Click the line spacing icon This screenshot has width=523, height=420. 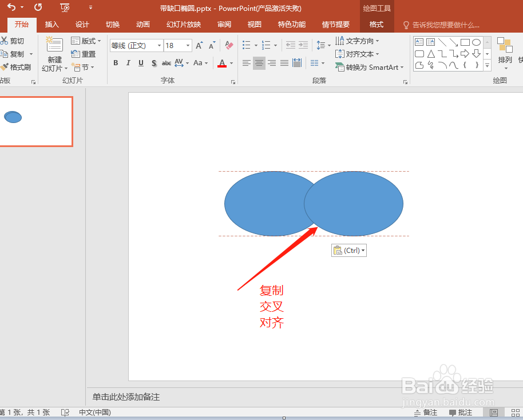320,45
